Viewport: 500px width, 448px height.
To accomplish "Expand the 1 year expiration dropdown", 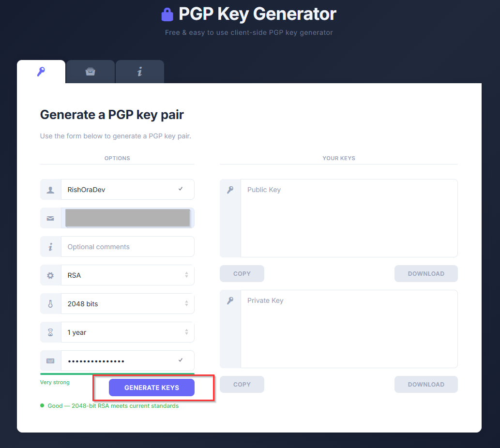I will [x=127, y=332].
